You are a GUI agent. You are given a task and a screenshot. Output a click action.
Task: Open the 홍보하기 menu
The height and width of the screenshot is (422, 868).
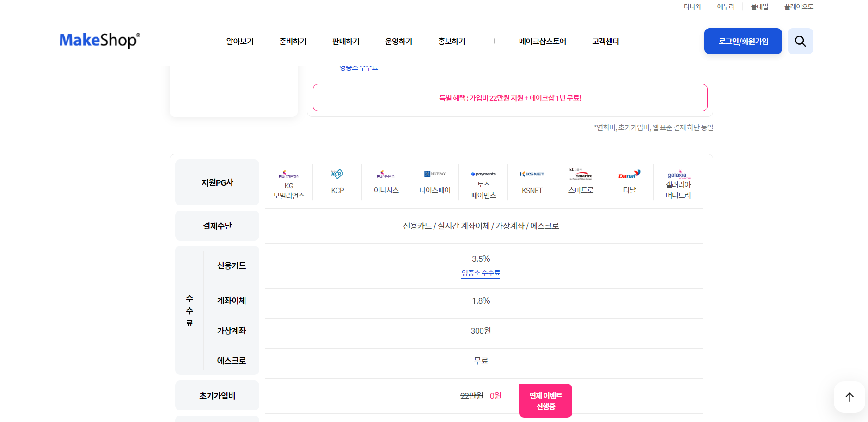pos(452,42)
